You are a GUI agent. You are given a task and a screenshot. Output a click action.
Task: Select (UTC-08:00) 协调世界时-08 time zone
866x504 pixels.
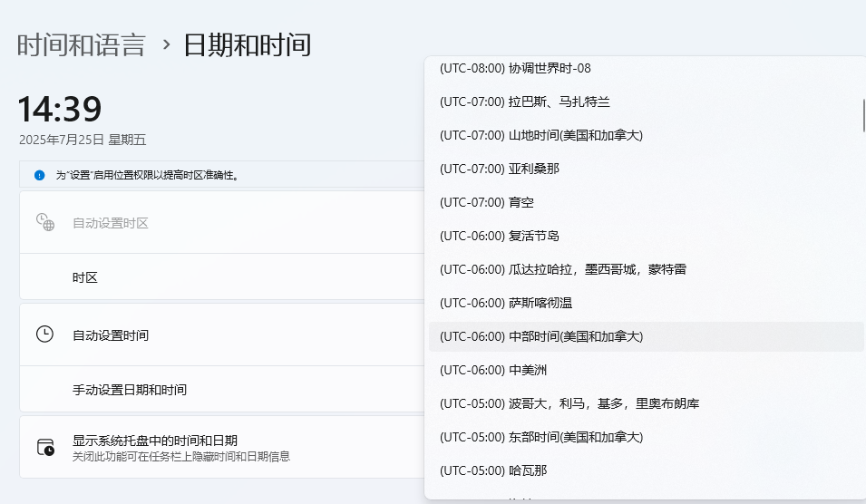coord(515,68)
